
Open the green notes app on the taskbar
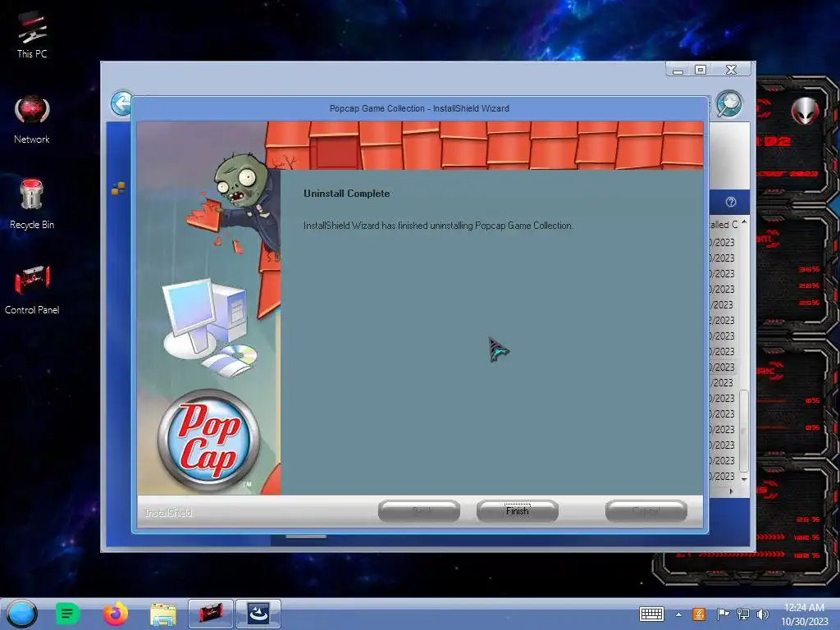pyautogui.click(x=67, y=614)
